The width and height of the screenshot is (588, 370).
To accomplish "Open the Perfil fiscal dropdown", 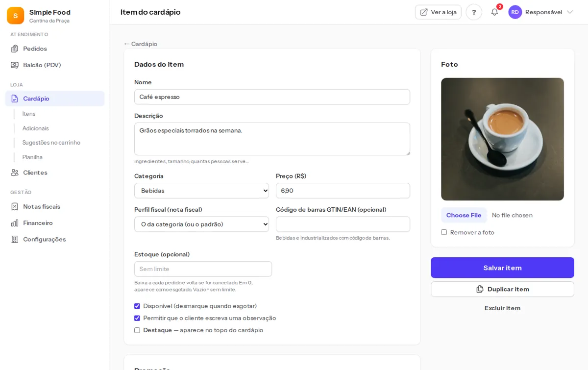I will pos(201,224).
